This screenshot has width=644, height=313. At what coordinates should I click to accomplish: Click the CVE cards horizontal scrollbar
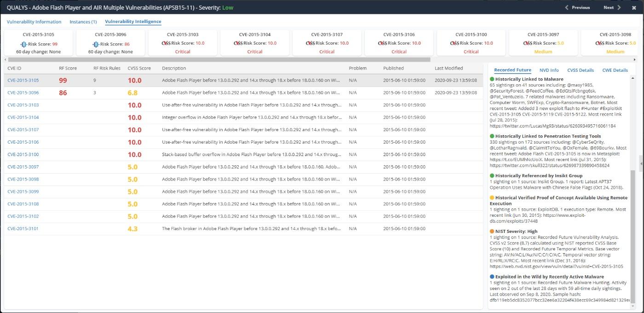click(219, 59)
